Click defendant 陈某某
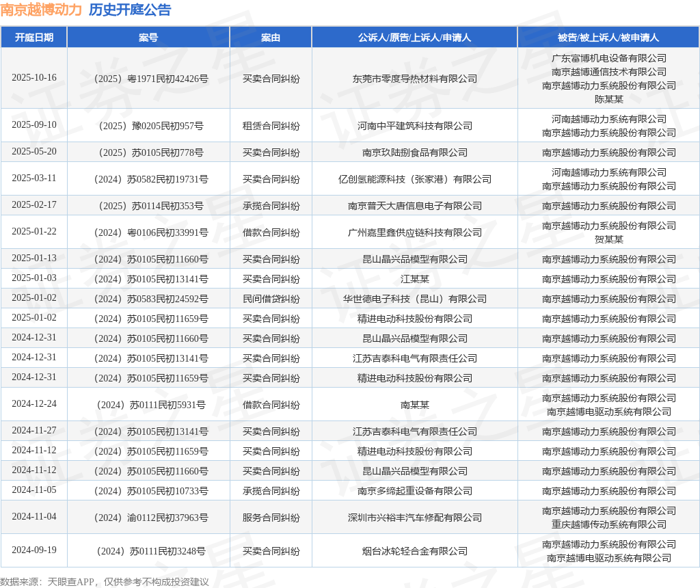Screen dimensions: 700x588 [x=608, y=99]
